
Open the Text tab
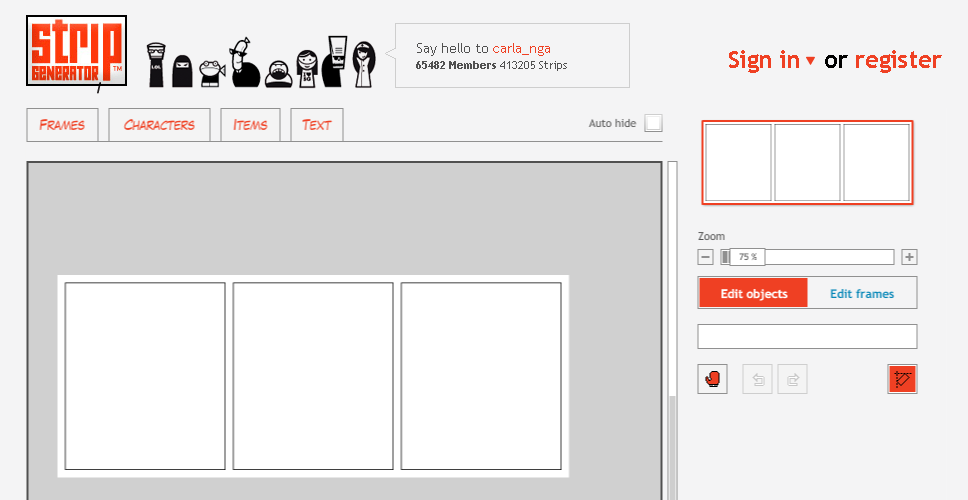(x=317, y=125)
